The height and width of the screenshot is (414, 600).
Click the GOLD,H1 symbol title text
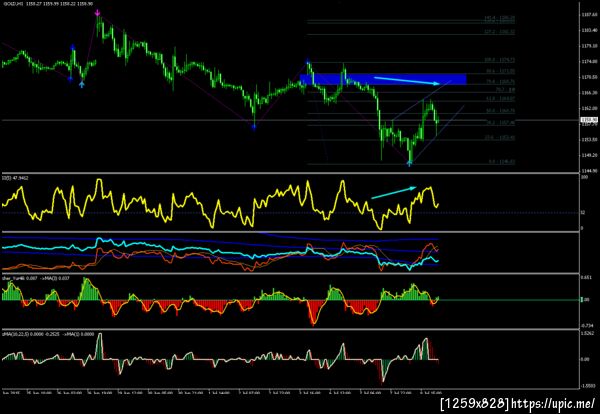[12, 4]
